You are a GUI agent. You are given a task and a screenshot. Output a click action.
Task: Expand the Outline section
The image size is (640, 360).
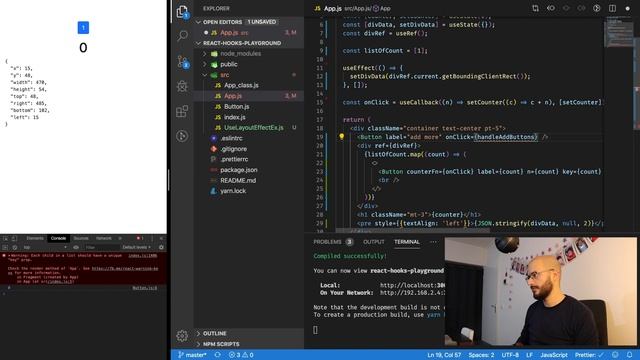pos(249,333)
